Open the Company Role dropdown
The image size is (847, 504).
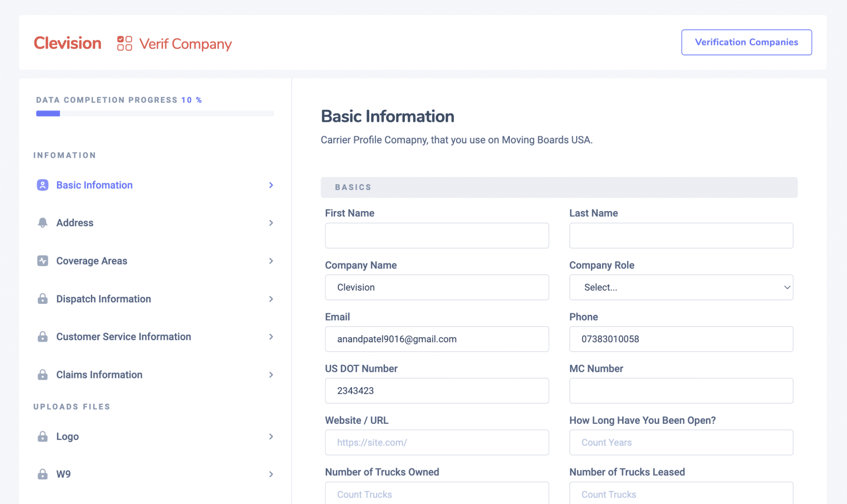tap(681, 287)
